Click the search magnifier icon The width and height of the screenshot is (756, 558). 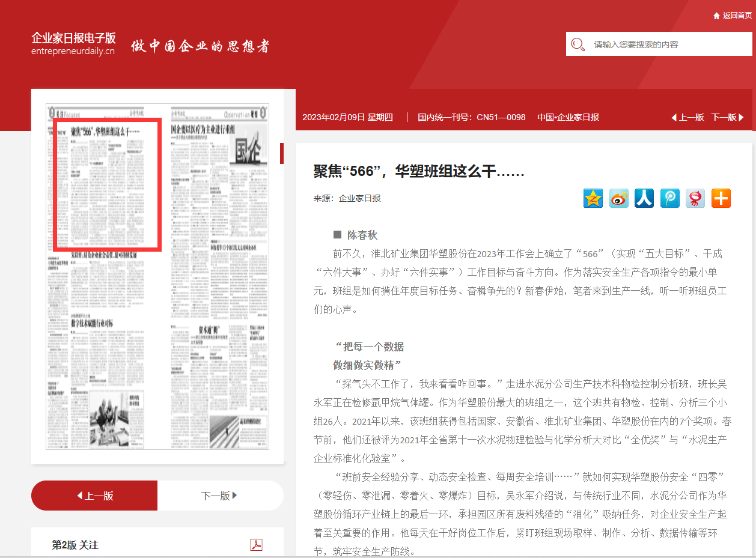pos(578,44)
